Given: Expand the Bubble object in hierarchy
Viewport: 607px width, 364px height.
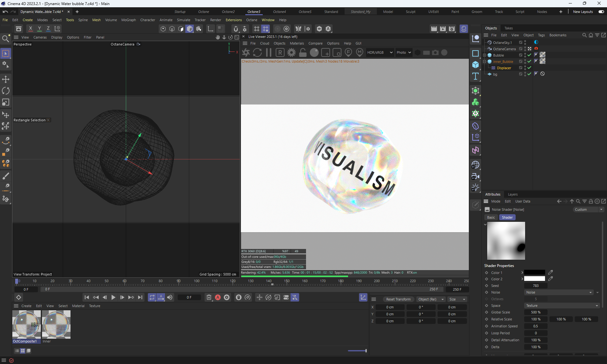Looking at the screenshot, I should (484, 55).
